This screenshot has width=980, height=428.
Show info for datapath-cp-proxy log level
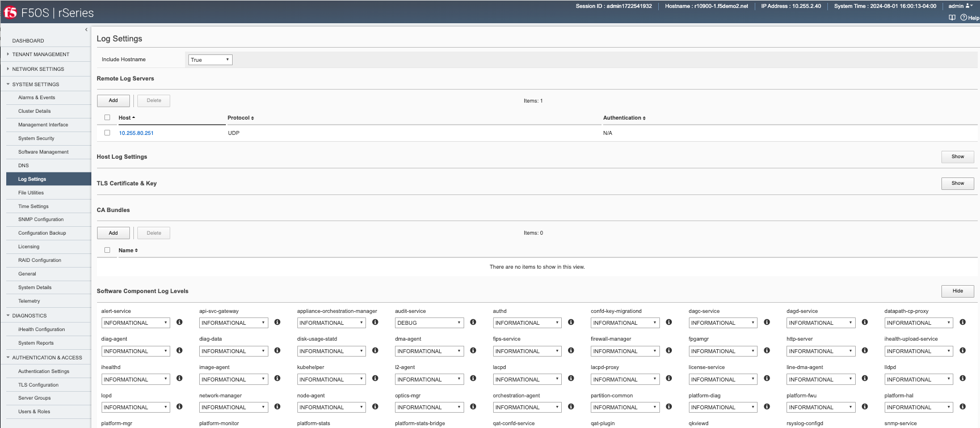(x=962, y=322)
